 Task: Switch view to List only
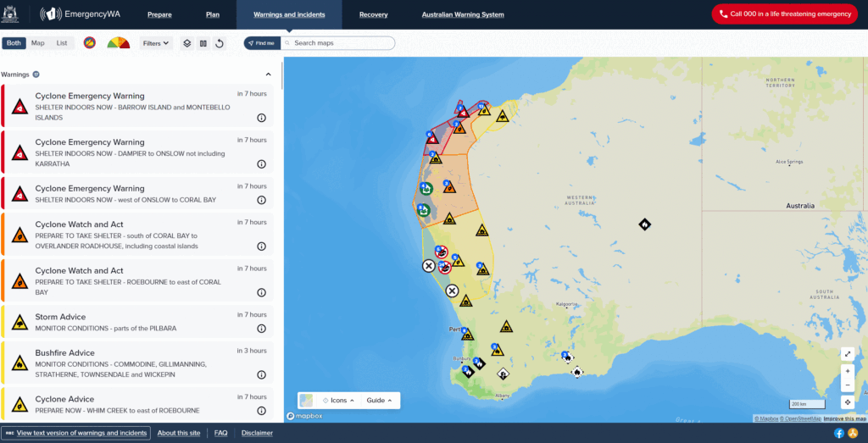[62, 43]
